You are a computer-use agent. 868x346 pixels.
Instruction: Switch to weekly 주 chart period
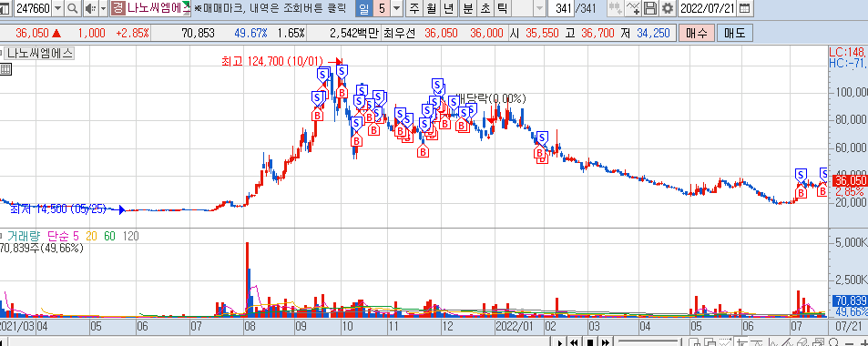(x=414, y=8)
